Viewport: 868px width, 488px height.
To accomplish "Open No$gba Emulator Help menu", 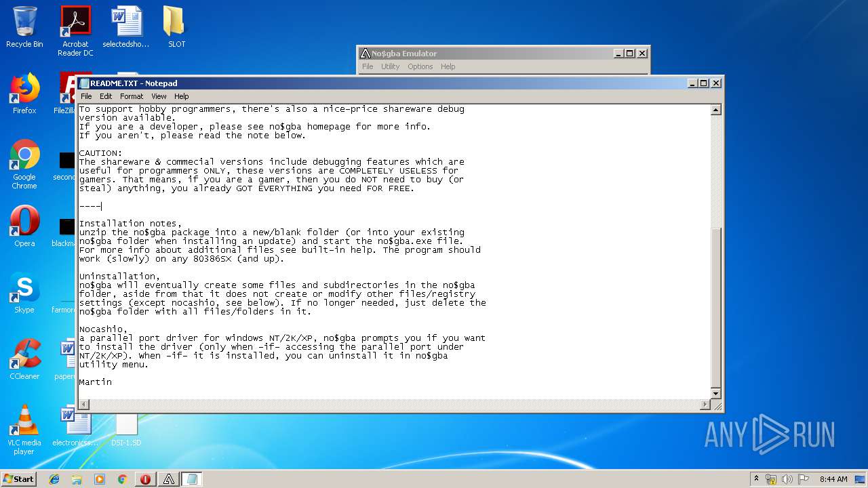I will (448, 66).
